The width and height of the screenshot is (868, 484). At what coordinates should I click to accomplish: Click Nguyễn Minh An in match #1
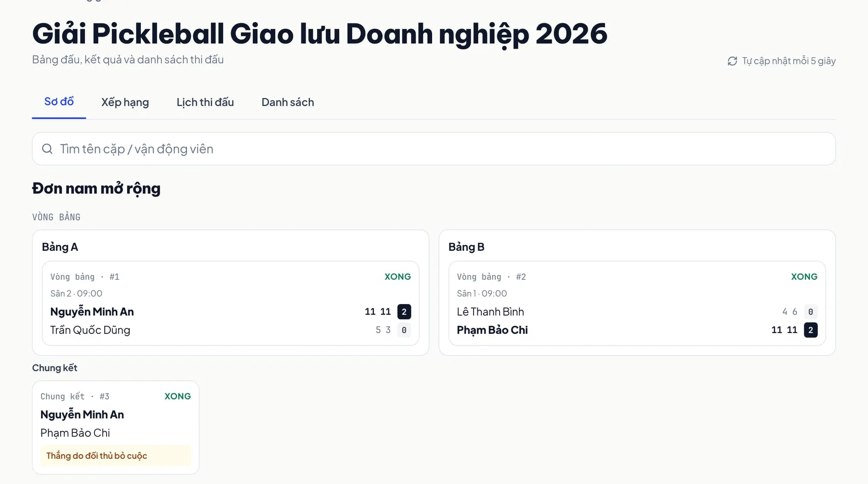[92, 312]
